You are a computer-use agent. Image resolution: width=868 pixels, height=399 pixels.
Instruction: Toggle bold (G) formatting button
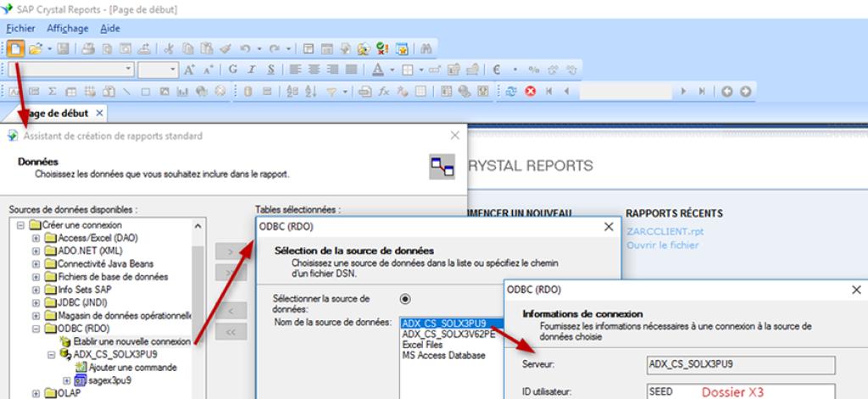pos(231,69)
